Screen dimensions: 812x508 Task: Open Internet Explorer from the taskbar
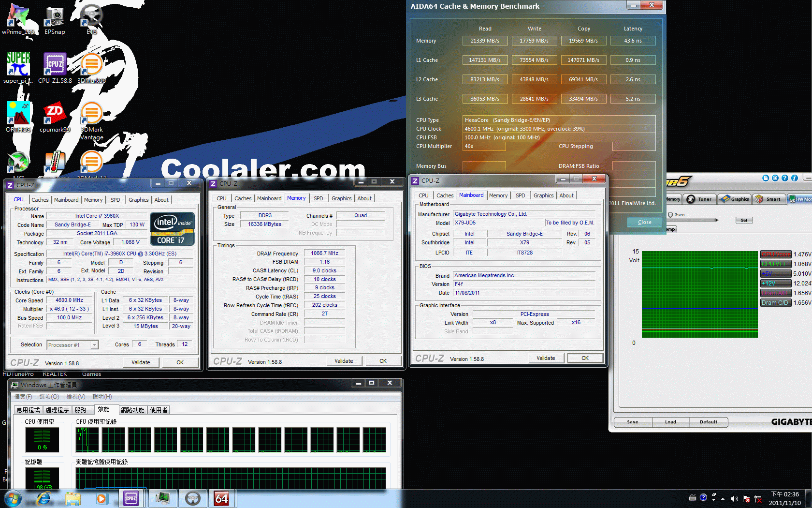coord(44,498)
